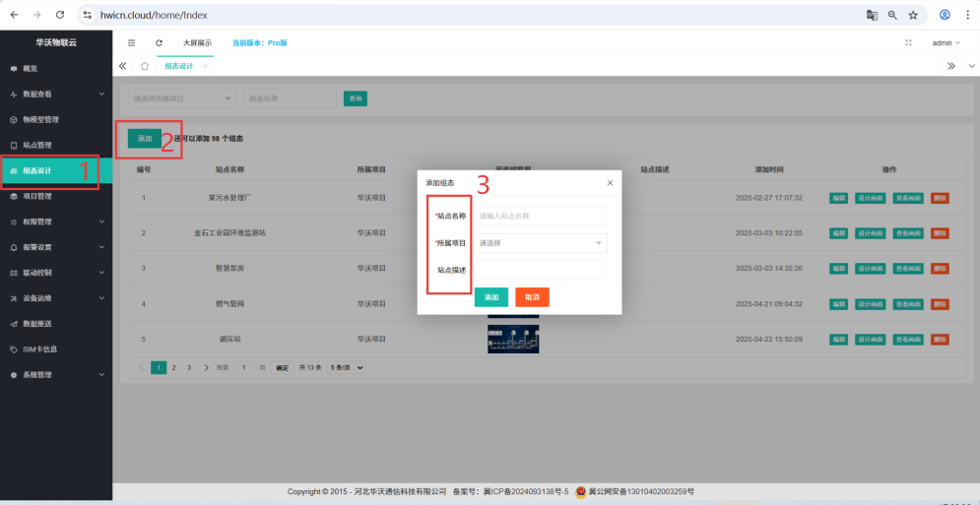The width and height of the screenshot is (980, 505).
Task: Click the refresh icon beside 大屏展示
Action: tap(160, 43)
